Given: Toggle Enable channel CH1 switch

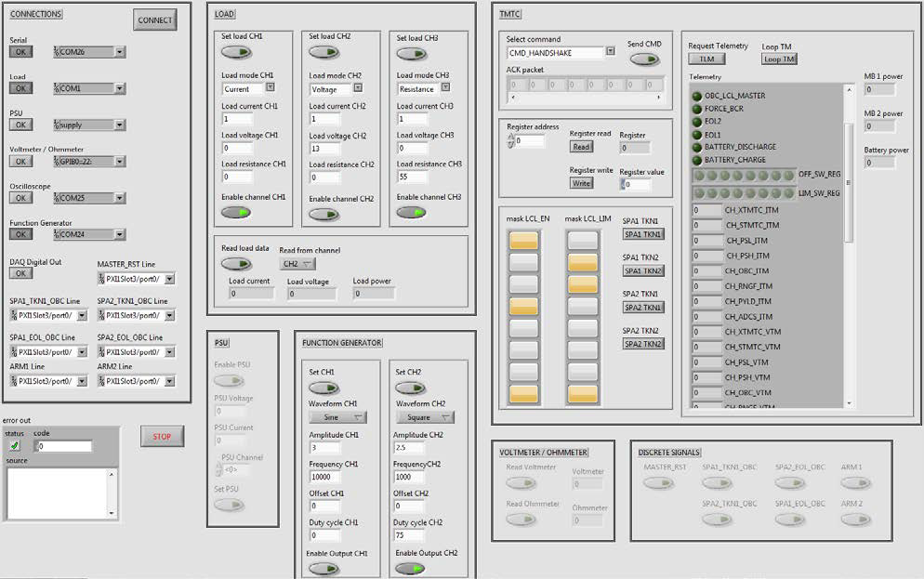Looking at the screenshot, I should (x=235, y=212).
